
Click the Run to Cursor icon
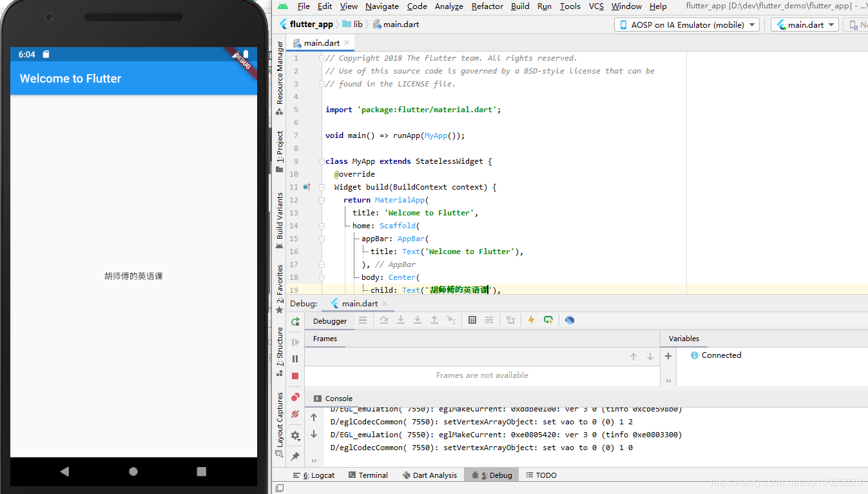pyautogui.click(x=451, y=320)
